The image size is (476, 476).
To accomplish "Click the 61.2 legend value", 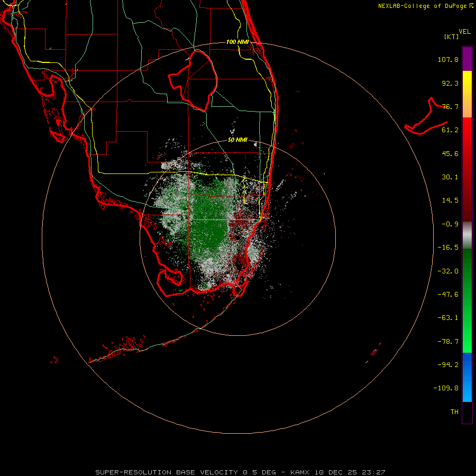I will pos(450,130).
